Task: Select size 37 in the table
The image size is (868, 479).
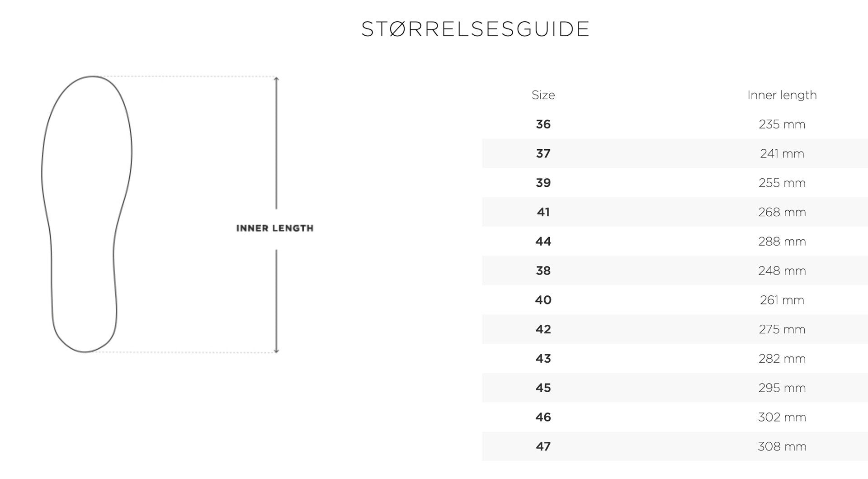Action: tap(543, 154)
